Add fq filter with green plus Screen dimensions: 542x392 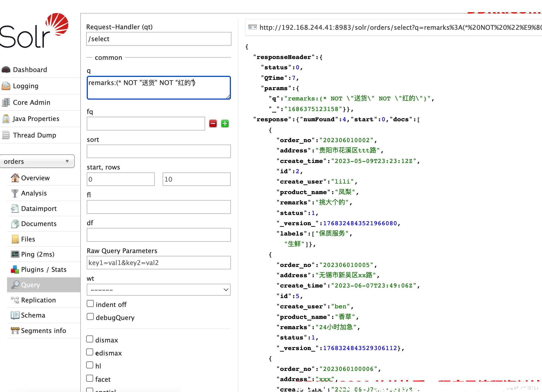(x=225, y=124)
